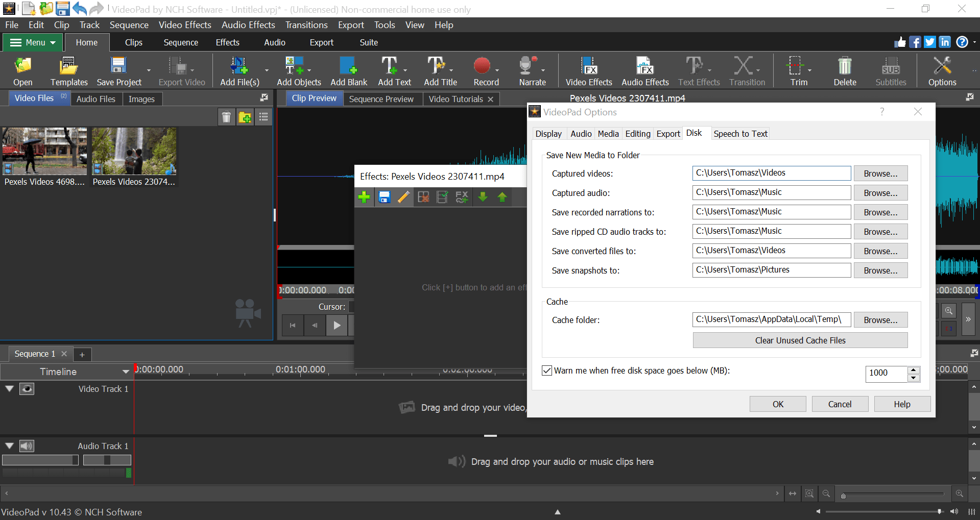Zoom out on the timeline with magnifier minus

point(826,493)
